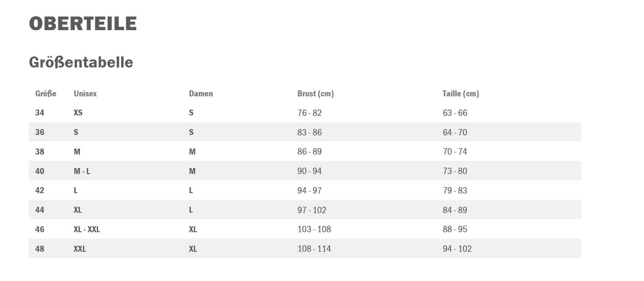
Task: Click Taille value 88 - 95
Action: 455,229
